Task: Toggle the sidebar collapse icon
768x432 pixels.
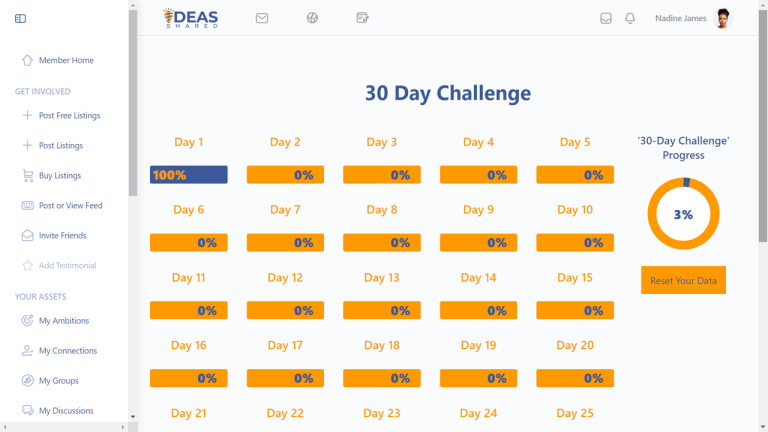Action: 20,19
